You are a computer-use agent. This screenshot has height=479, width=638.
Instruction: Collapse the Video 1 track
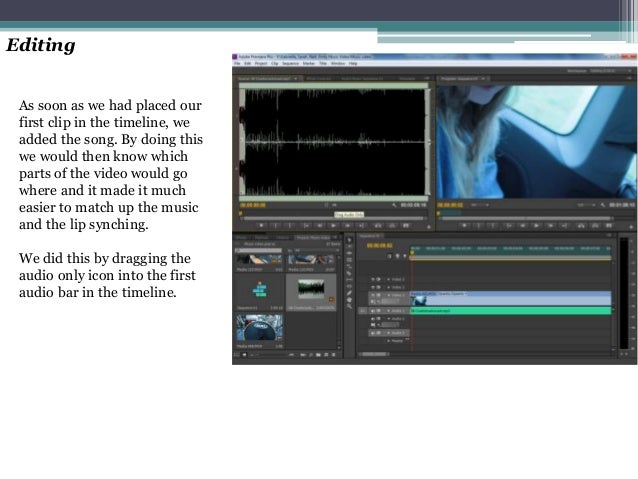click(388, 295)
